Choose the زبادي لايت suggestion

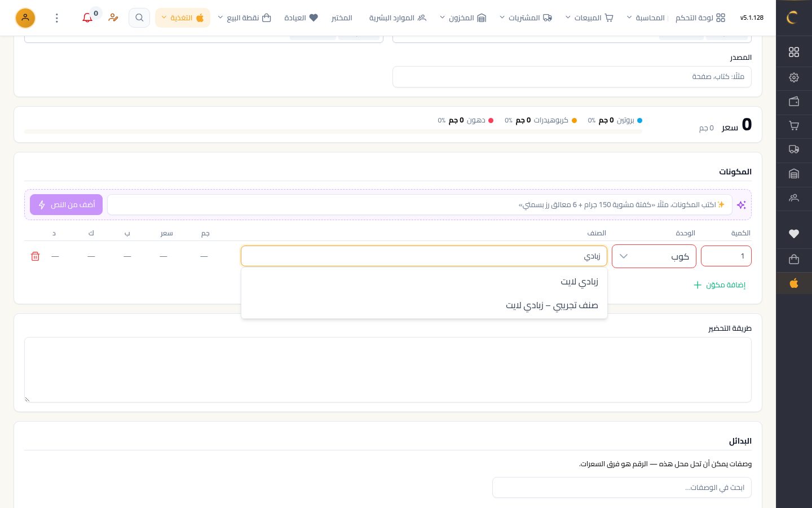pyautogui.click(x=424, y=281)
